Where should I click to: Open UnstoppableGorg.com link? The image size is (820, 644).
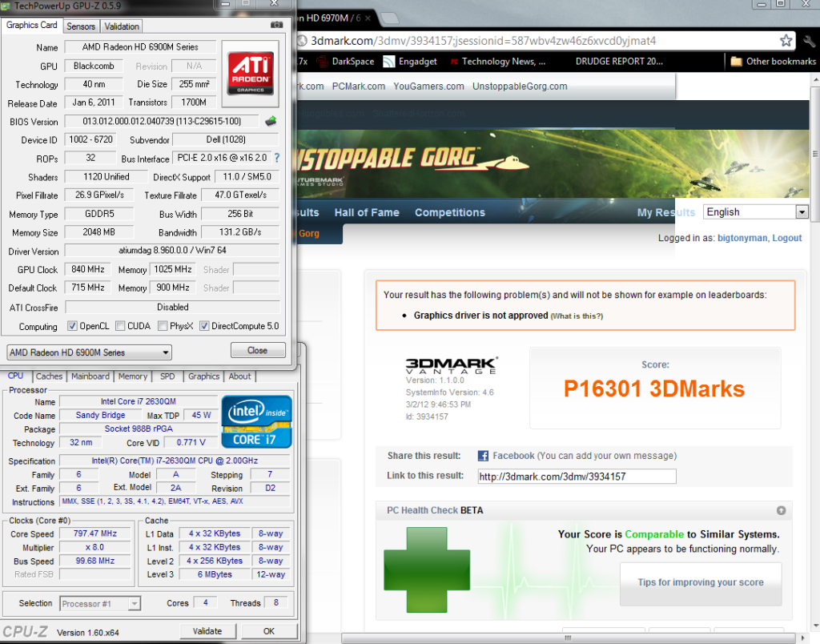[520, 87]
